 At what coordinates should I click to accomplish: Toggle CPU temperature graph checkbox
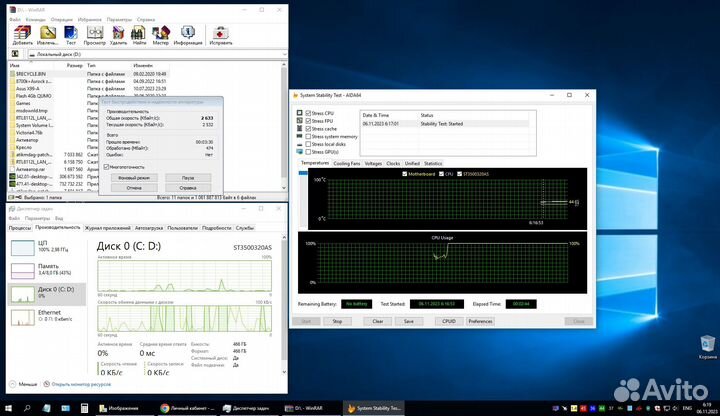click(441, 174)
